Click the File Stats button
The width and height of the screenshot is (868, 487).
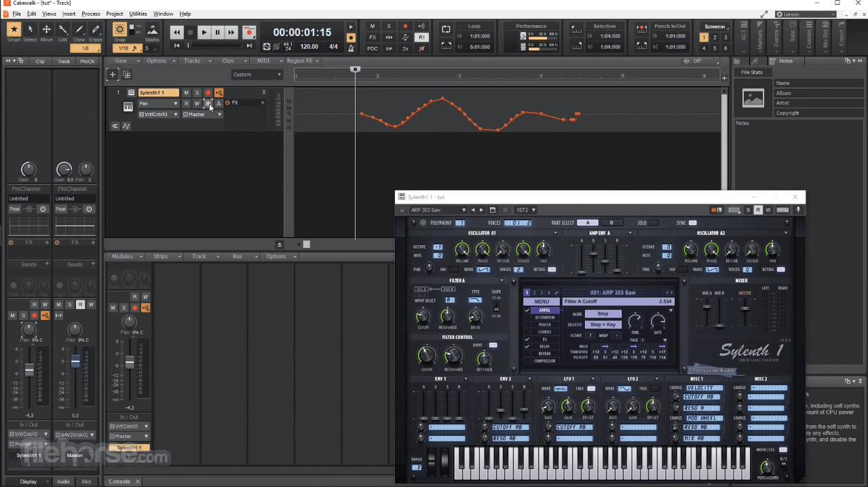click(x=751, y=72)
